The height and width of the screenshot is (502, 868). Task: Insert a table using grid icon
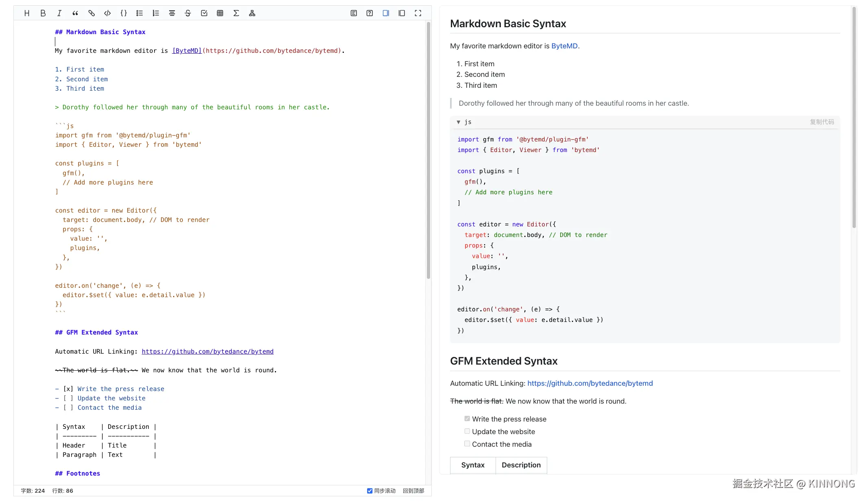pos(220,13)
